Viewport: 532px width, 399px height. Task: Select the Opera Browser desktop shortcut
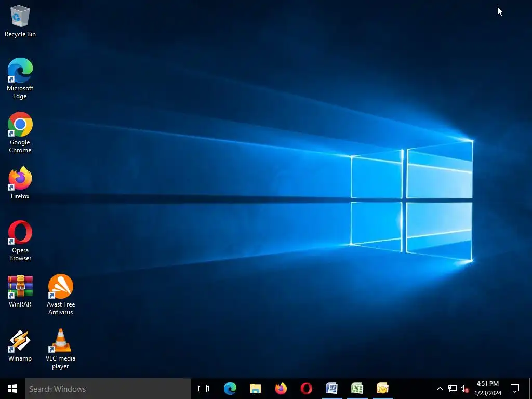(20, 241)
